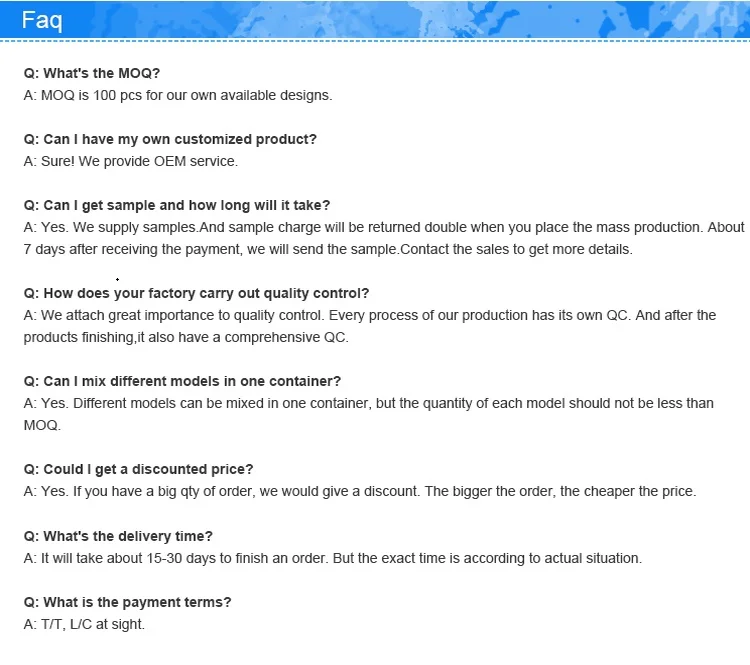The image size is (750, 665).
Task: Click the "We provide OEM service" answer
Action: pos(130,161)
